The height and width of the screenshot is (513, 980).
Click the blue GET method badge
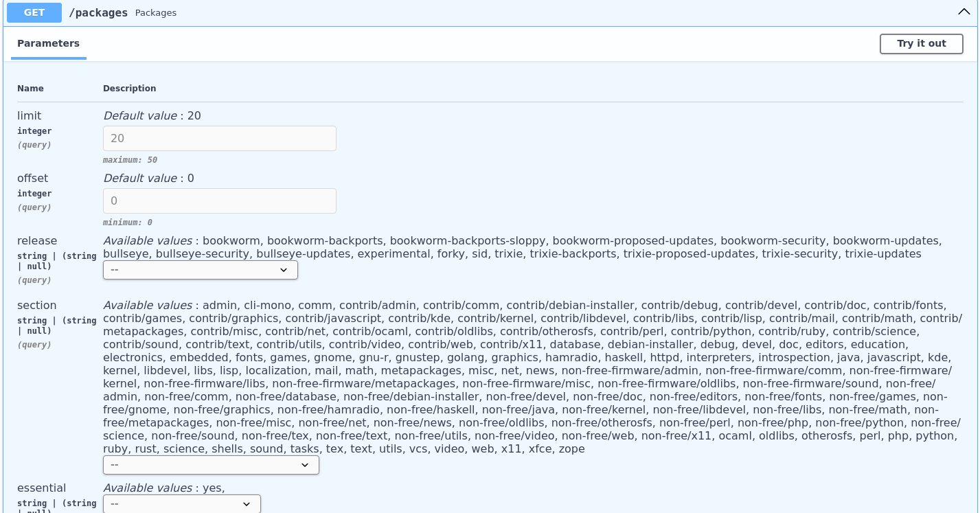pos(34,12)
